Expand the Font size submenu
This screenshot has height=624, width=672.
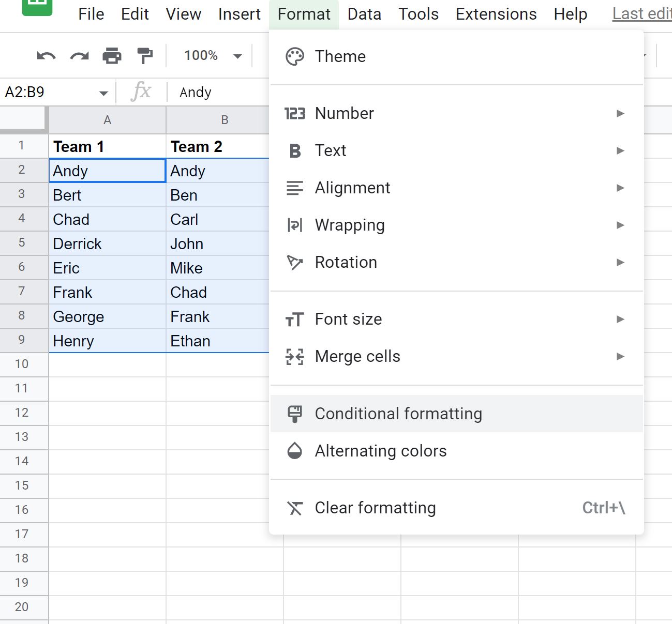[x=456, y=319]
